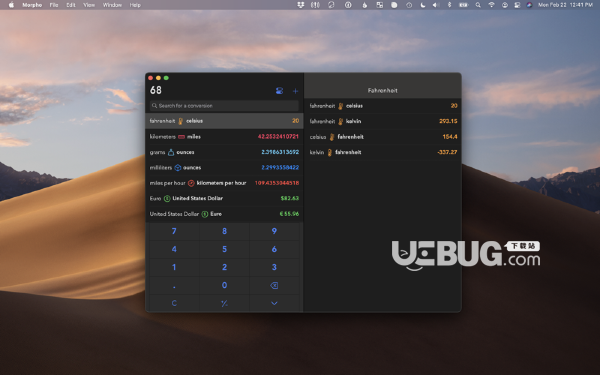Click the backspace delete key on keypad
Viewport: 600px width, 375px height.
(x=274, y=285)
